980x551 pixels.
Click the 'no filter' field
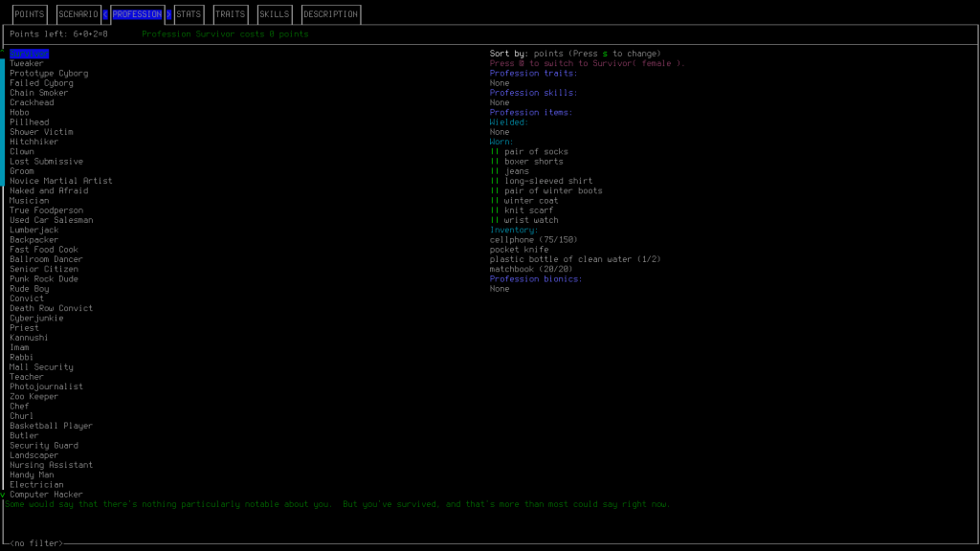pyautogui.click(x=35, y=543)
